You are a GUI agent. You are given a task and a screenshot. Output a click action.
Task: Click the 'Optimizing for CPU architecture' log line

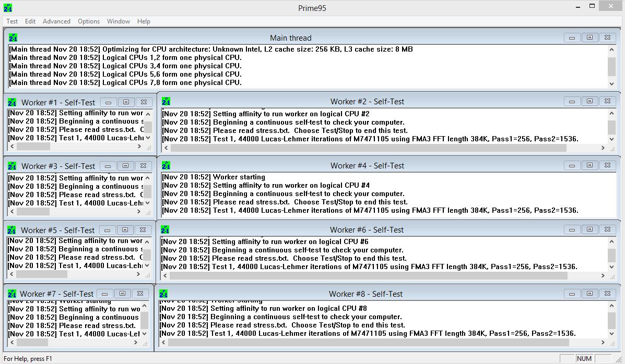pos(211,49)
